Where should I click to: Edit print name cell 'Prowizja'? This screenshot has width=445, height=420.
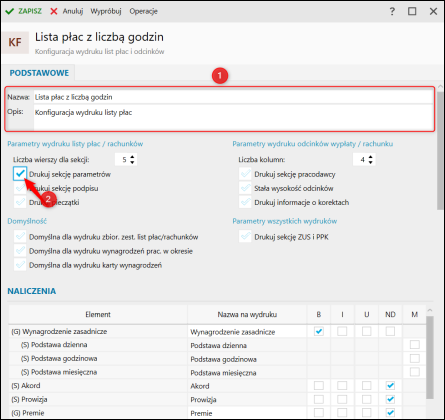247,400
